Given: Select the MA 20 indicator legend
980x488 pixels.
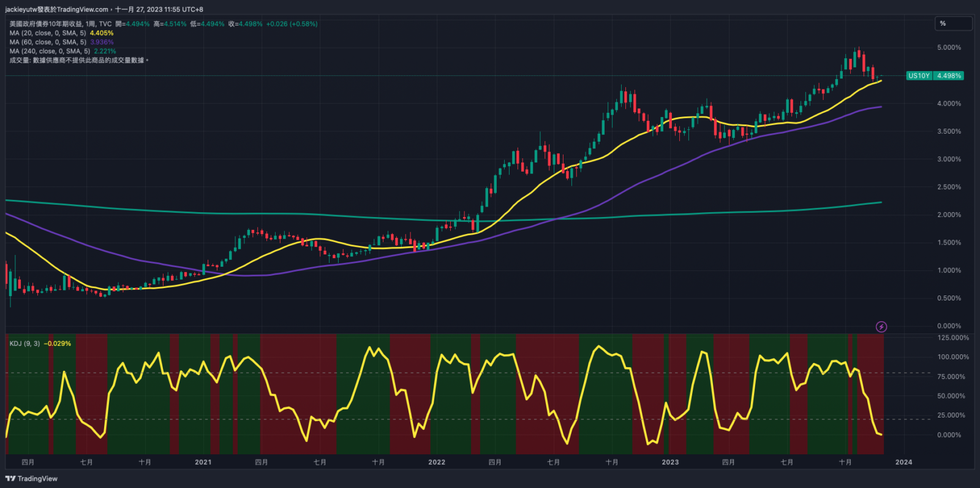Looking at the screenshot, I should click(48, 33).
